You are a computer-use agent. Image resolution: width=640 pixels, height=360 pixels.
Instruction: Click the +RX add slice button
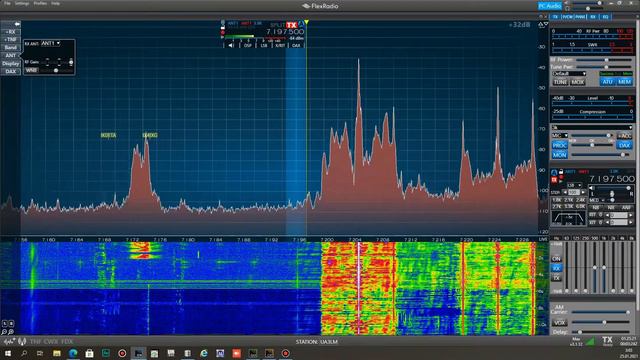pos(10,32)
